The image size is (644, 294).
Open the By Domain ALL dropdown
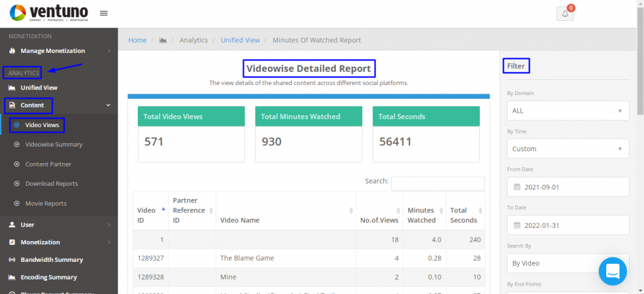[568, 111]
